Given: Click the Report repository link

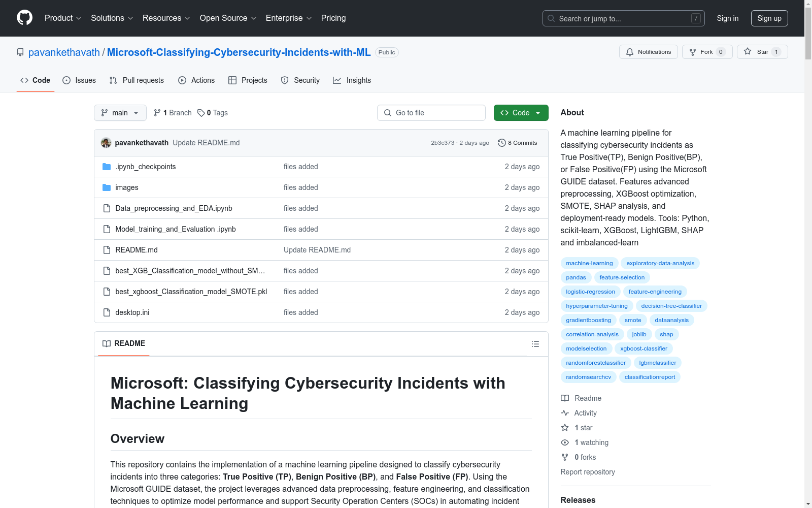Looking at the screenshot, I should pyautogui.click(x=588, y=472).
